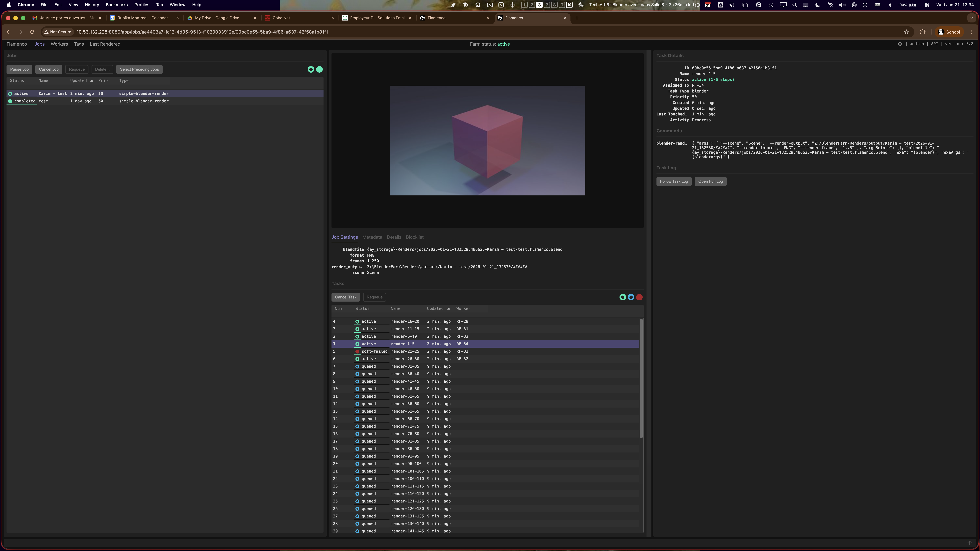
Task: Switch to Blocklist tab
Action: (415, 237)
